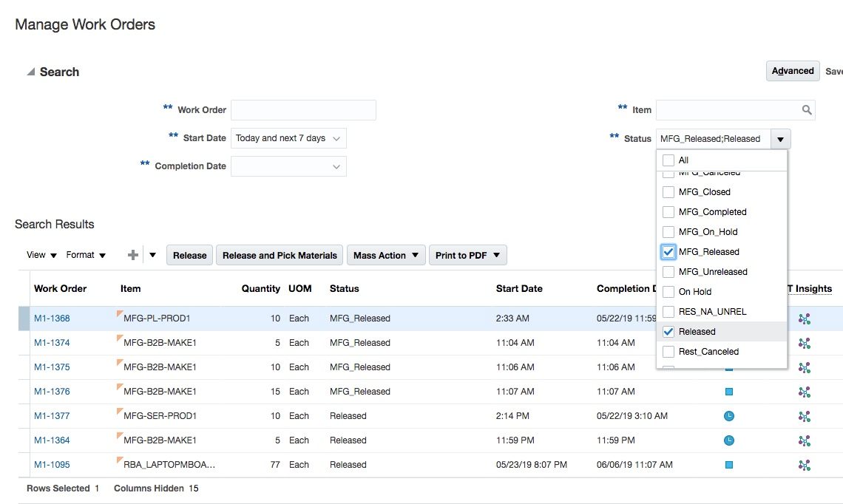This screenshot has width=843, height=504.
Task: Click the 05/22/19 3:10 AM completion date
Action: 632,416
